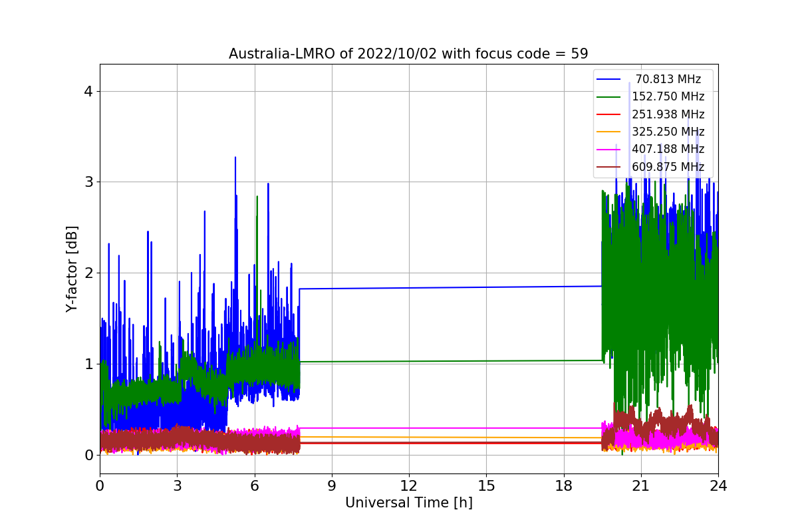
Task: Click x-axis tick label '9'
Action: (332, 485)
